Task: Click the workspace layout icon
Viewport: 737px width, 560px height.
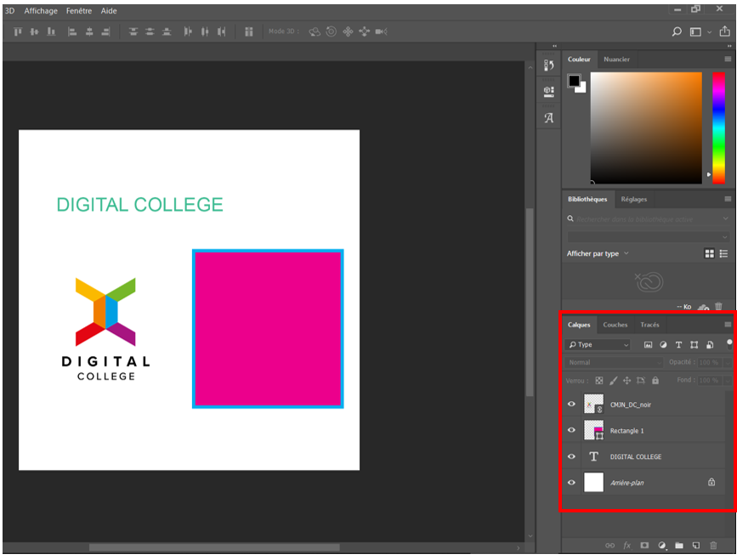Action: (x=695, y=31)
